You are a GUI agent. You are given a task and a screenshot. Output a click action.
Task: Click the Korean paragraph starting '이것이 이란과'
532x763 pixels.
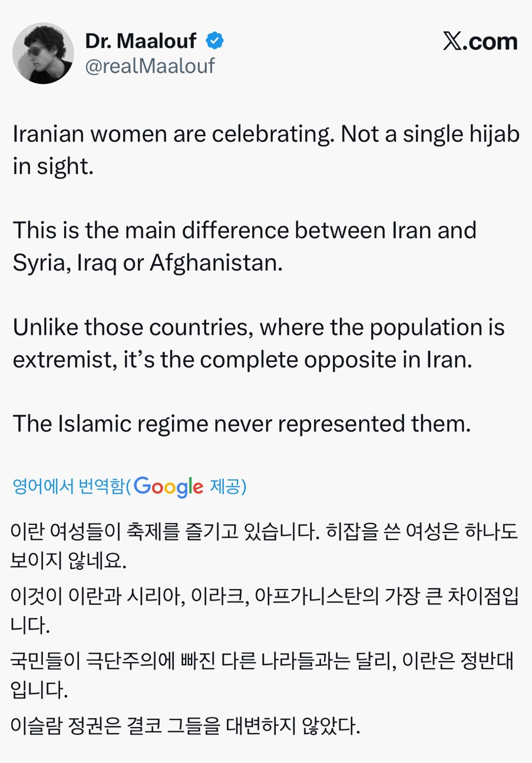pyautogui.click(x=263, y=609)
